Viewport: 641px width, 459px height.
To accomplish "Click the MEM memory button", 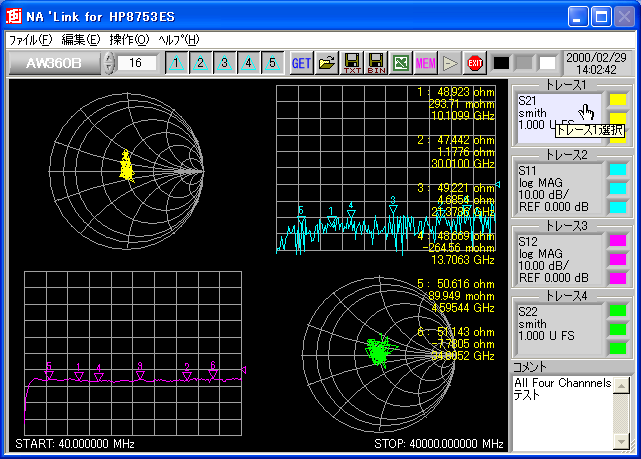I will point(426,63).
